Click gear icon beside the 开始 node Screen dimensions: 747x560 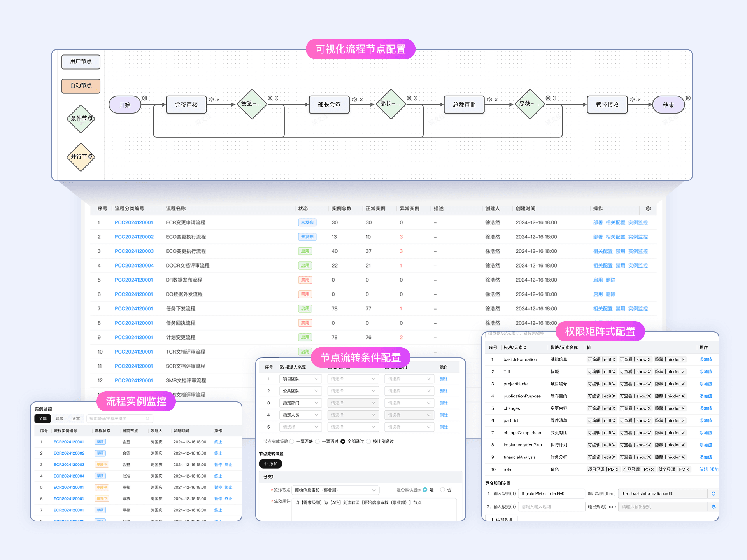[145, 98]
